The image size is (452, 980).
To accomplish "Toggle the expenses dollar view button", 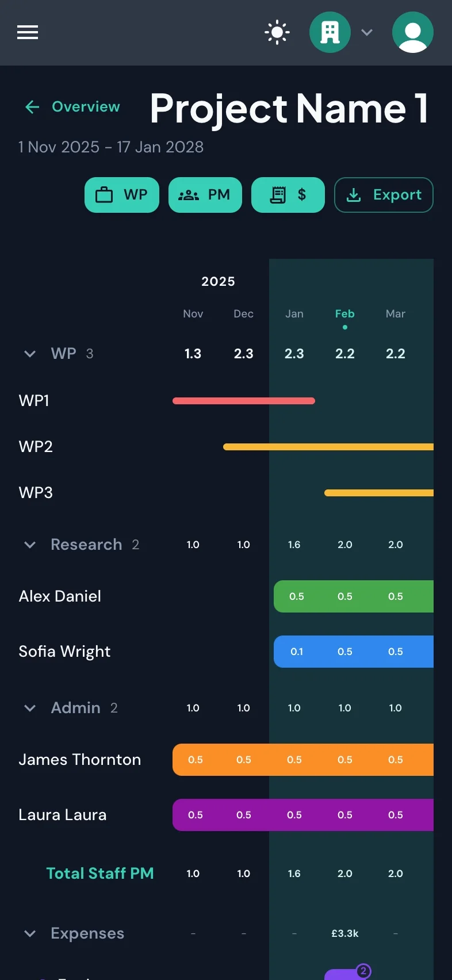I will (288, 195).
